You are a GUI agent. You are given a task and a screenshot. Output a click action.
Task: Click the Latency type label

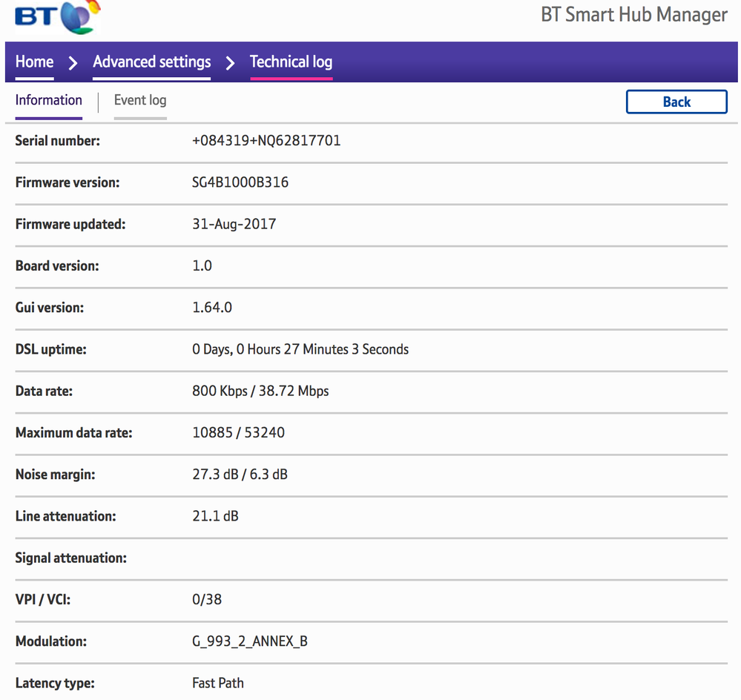(x=55, y=683)
